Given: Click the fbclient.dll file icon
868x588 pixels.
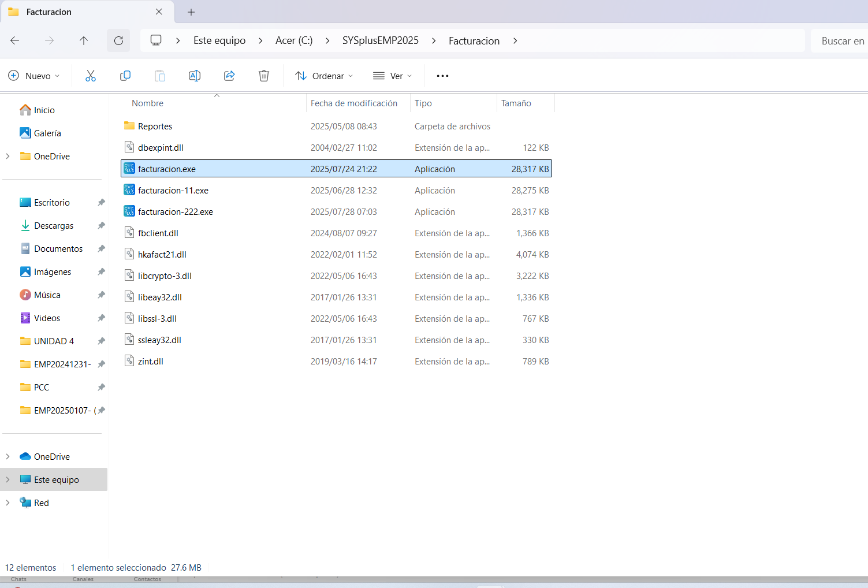Looking at the screenshot, I should pos(129,233).
